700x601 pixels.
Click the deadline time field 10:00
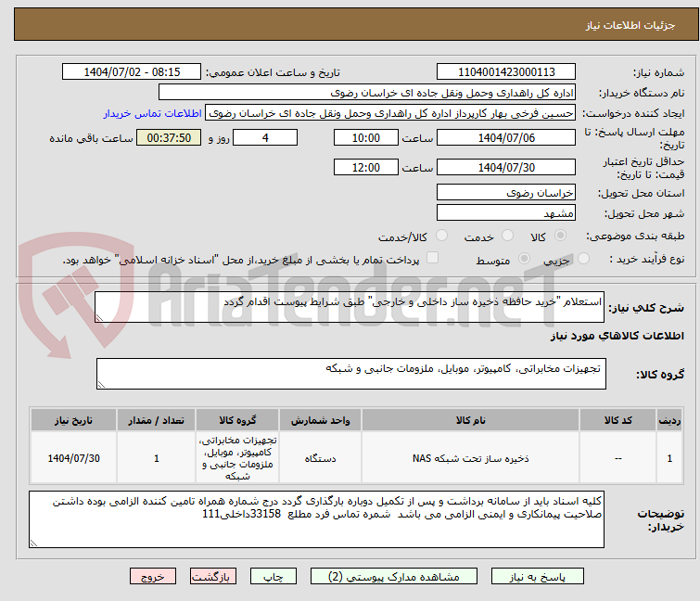tap(365, 137)
